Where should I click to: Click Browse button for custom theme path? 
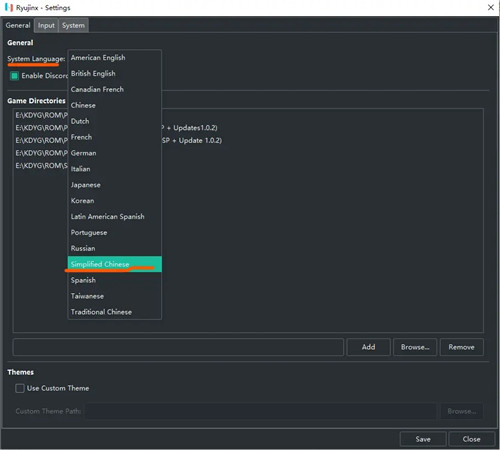point(461,411)
